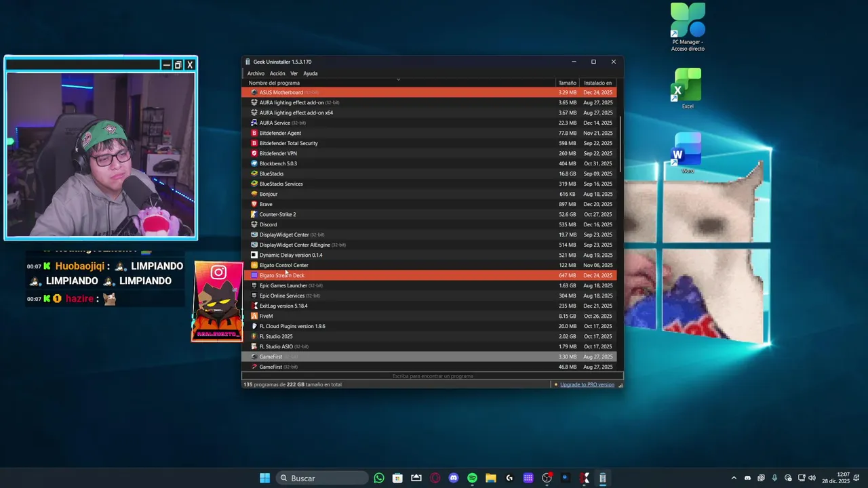
Task: Click the Geek Uninstaller taskbar icon
Action: (x=602, y=478)
